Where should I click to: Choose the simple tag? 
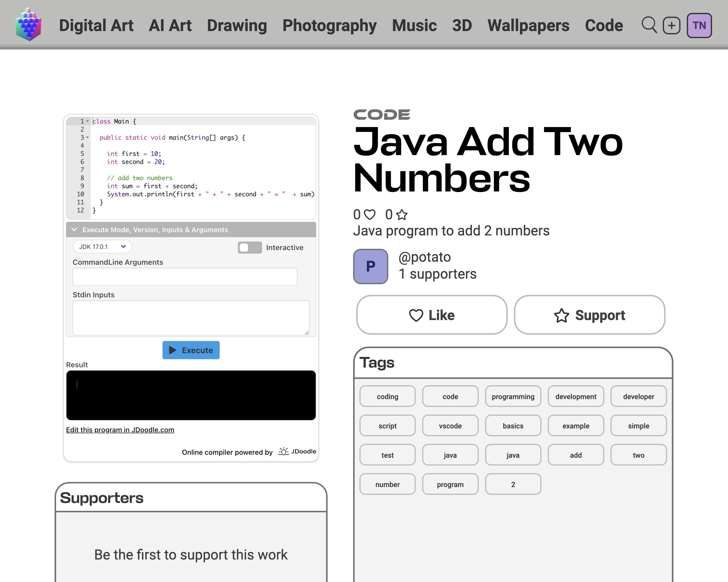click(x=639, y=426)
